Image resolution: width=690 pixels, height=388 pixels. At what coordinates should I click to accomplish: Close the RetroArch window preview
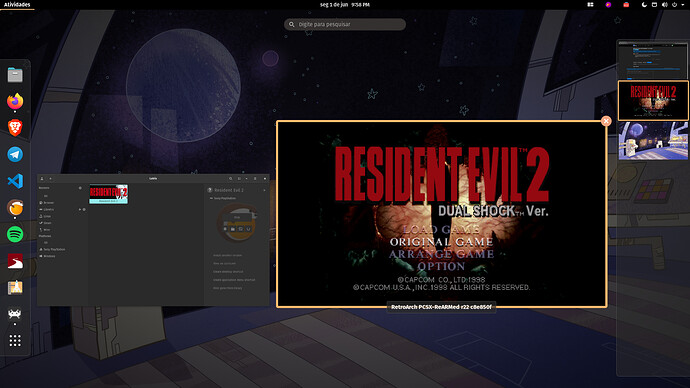click(x=606, y=121)
